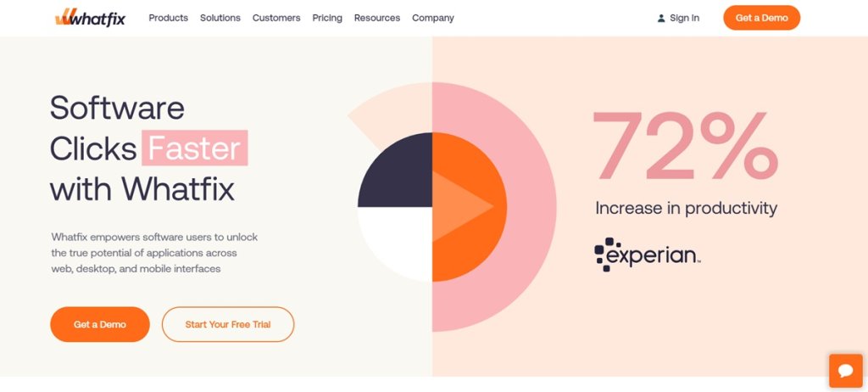Viewport: 868px width, 392px height.
Task: Click the Whatfix logo in header
Action: coord(90,17)
